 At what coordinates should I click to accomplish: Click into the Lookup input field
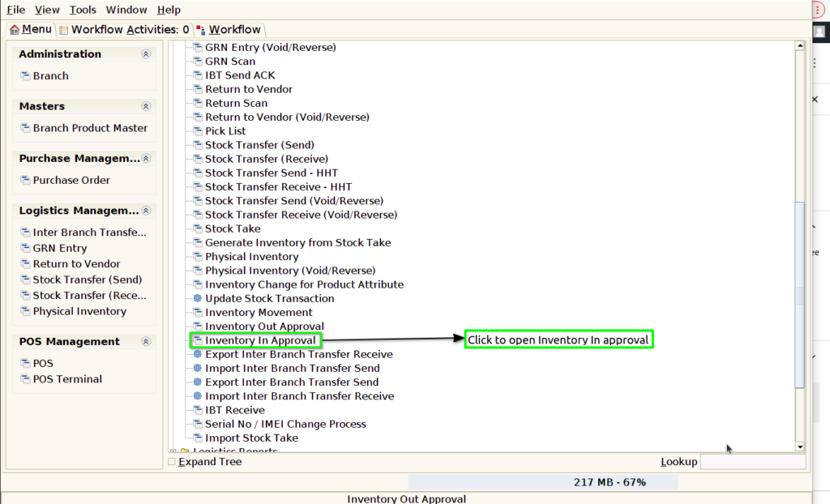[x=753, y=462]
